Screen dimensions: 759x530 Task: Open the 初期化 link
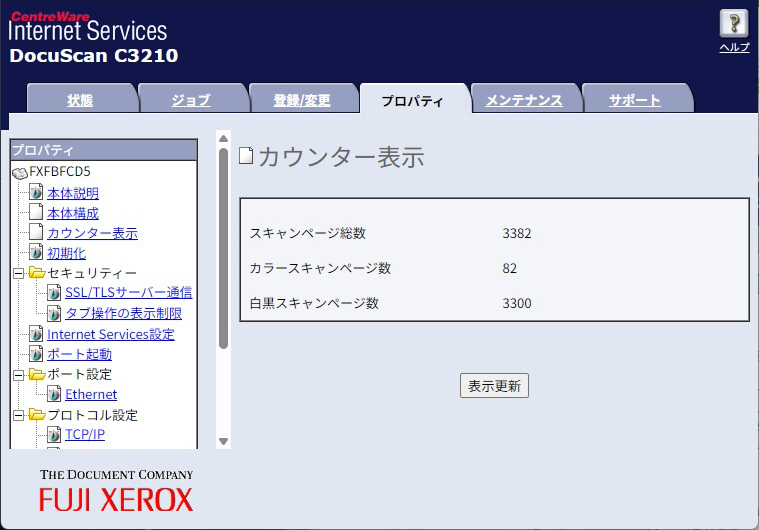coord(66,253)
